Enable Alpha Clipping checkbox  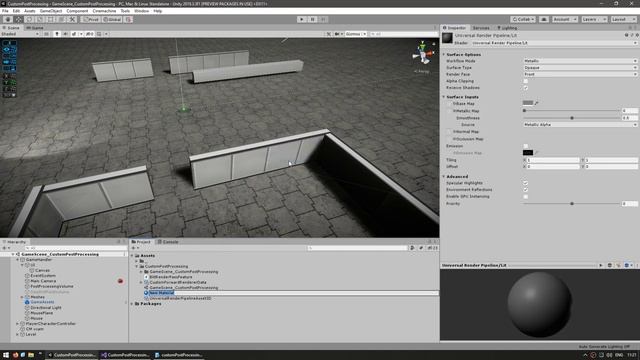[x=526, y=81]
